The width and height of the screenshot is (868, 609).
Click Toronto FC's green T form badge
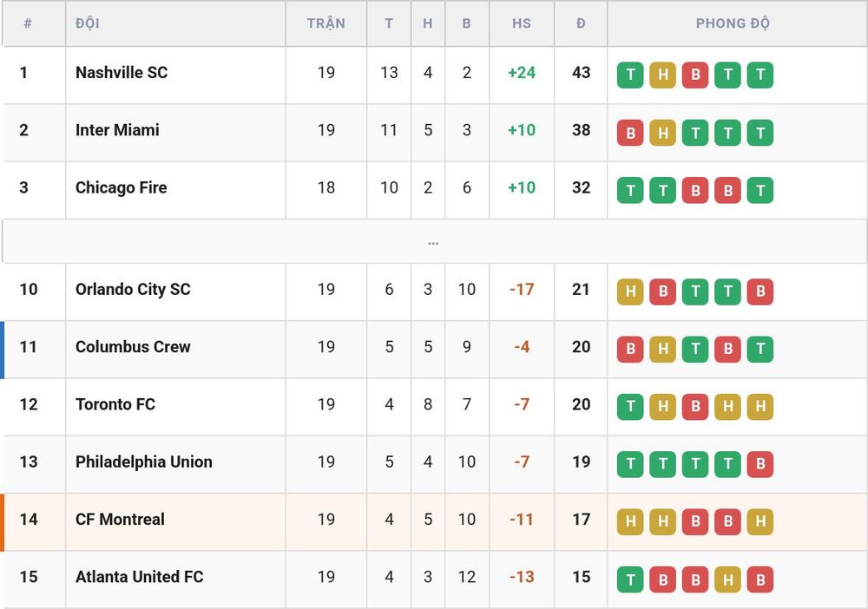tap(630, 407)
